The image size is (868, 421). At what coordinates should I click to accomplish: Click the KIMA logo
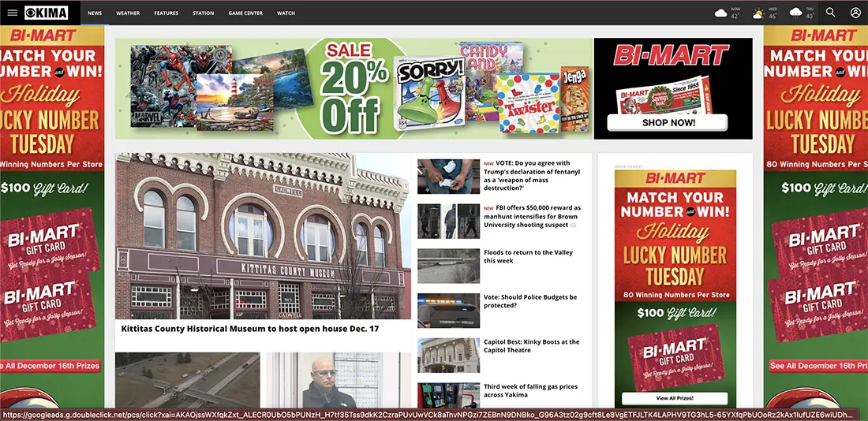point(47,13)
